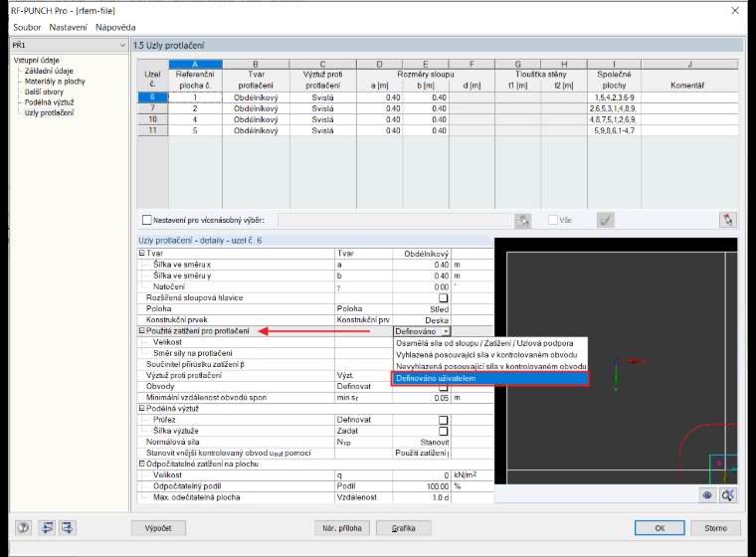Open Materiály a plochy tree item
756x557 pixels.
(55, 82)
